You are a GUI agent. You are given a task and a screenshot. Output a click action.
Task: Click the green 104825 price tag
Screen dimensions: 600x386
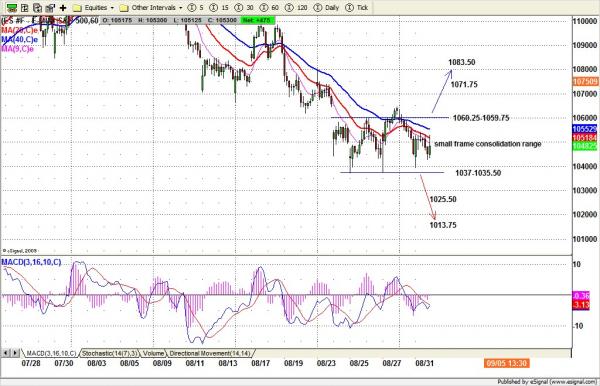pyautogui.click(x=585, y=146)
